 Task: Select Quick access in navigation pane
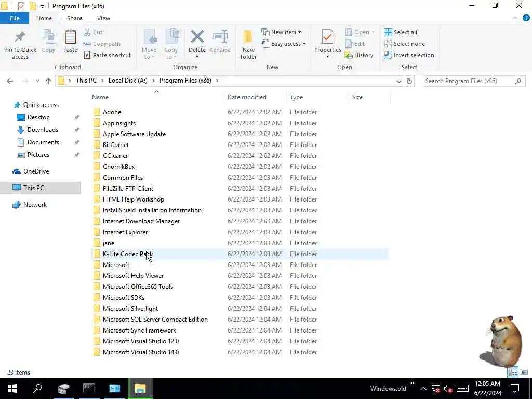click(41, 105)
